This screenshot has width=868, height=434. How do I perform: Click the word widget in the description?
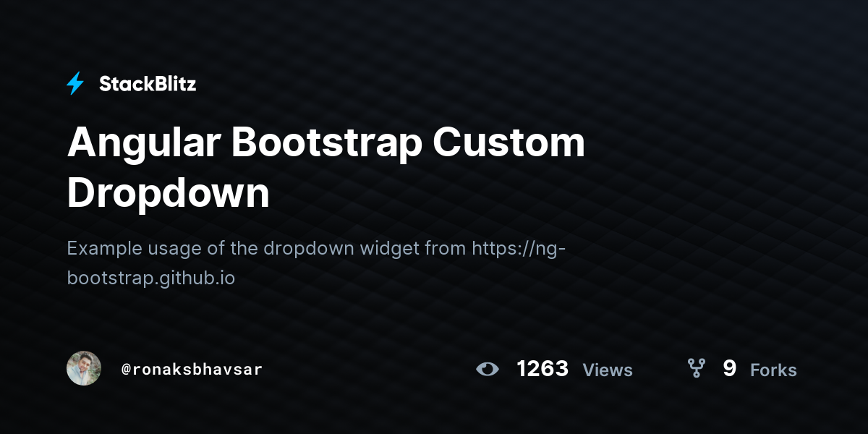tap(390, 248)
